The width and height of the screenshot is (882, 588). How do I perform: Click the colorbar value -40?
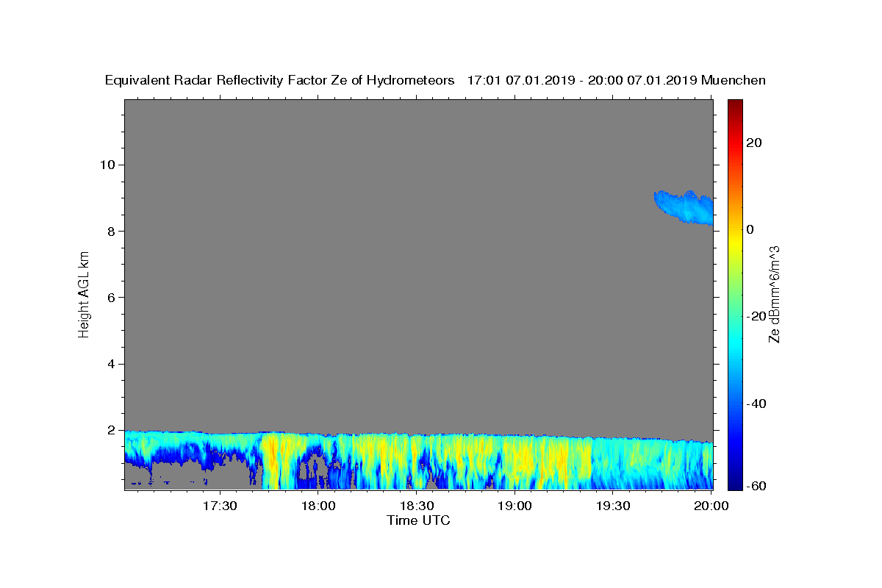click(757, 404)
